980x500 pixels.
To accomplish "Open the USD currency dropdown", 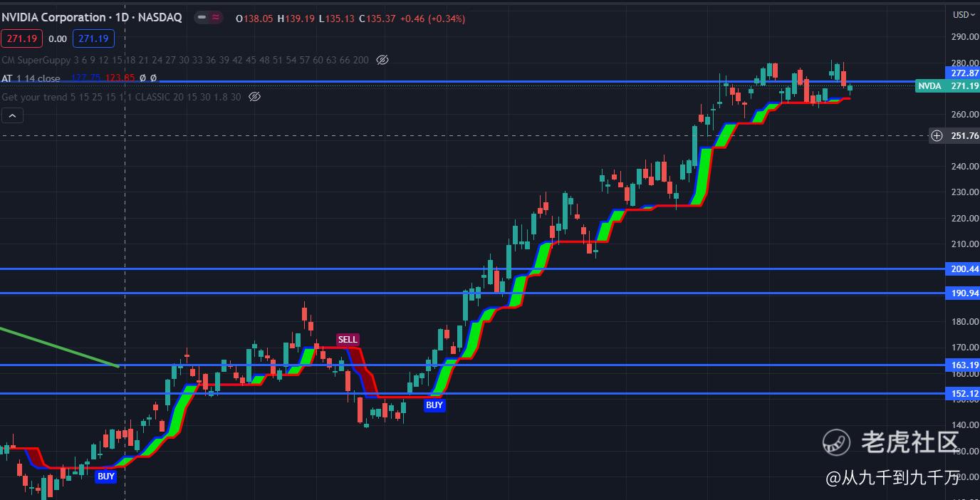I will [964, 14].
